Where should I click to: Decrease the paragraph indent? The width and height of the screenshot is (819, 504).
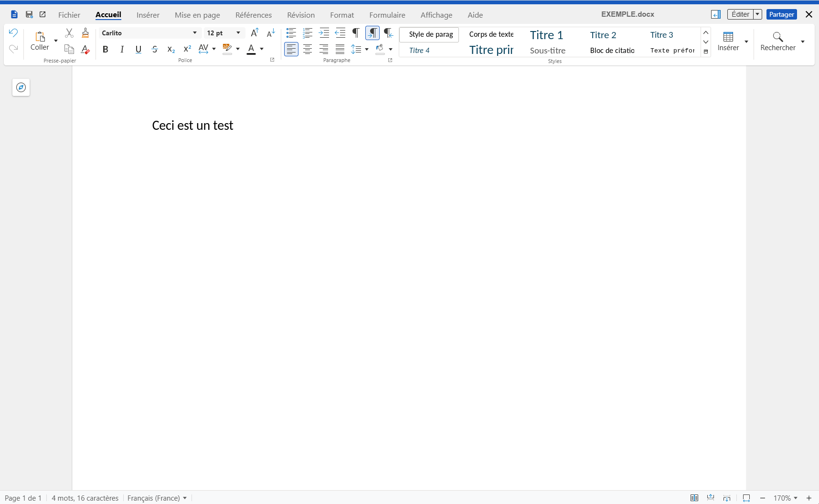[x=340, y=33]
